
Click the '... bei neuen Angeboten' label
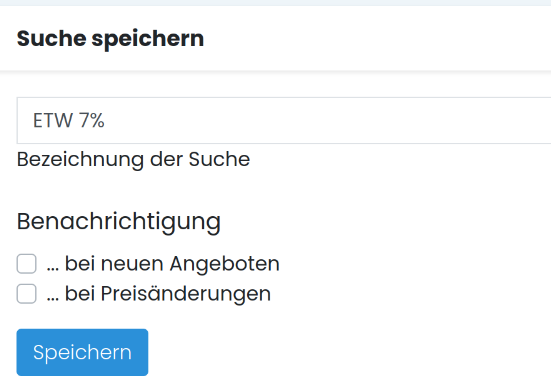pos(163,264)
